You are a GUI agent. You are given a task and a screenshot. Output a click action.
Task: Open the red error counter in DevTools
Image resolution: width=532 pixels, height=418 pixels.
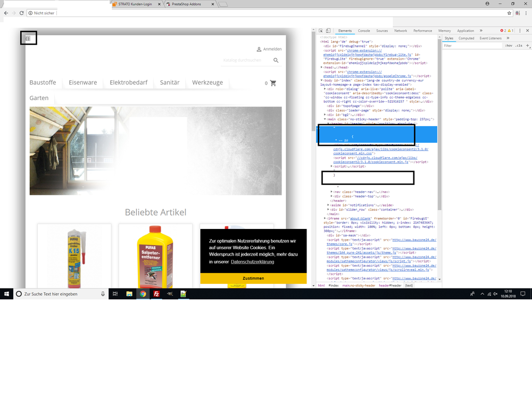click(x=503, y=30)
